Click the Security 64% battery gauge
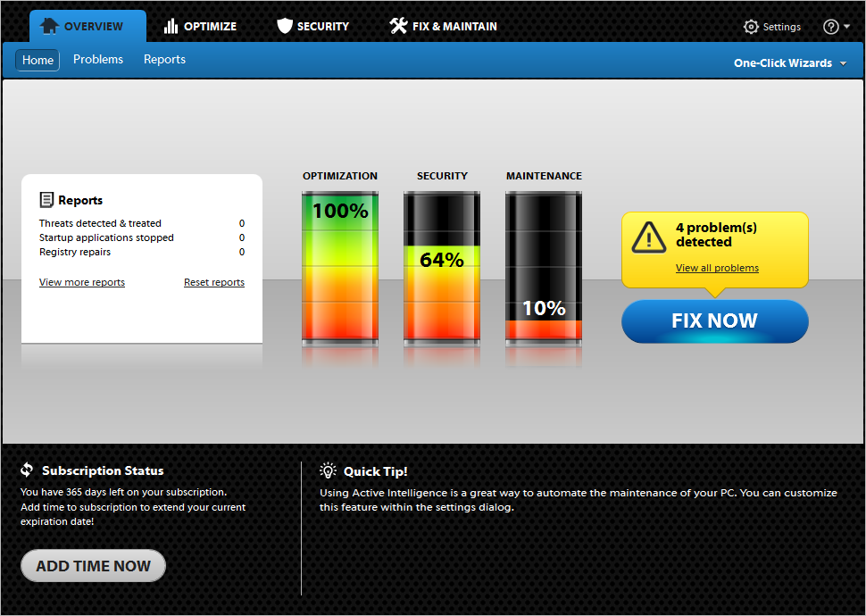Screen dimensions: 866x616 pyautogui.click(x=441, y=266)
